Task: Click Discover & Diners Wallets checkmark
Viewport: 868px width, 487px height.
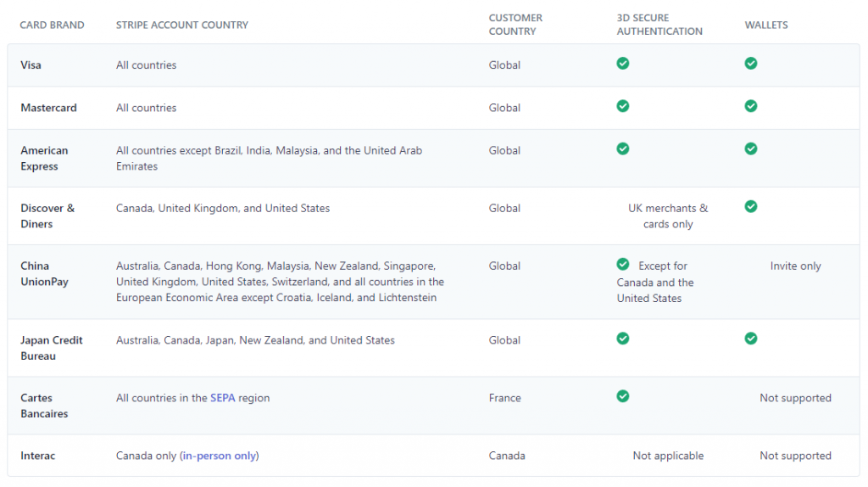Action: tap(751, 206)
